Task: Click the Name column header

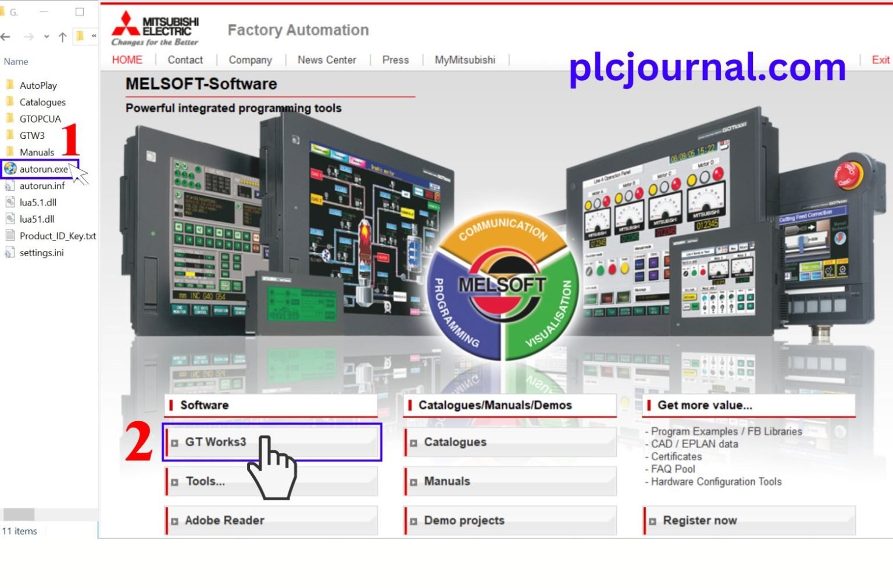Action: pyautogui.click(x=16, y=62)
